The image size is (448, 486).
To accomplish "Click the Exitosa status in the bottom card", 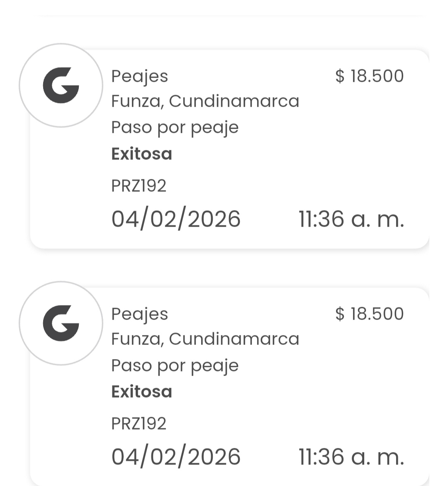I will click(x=141, y=392).
